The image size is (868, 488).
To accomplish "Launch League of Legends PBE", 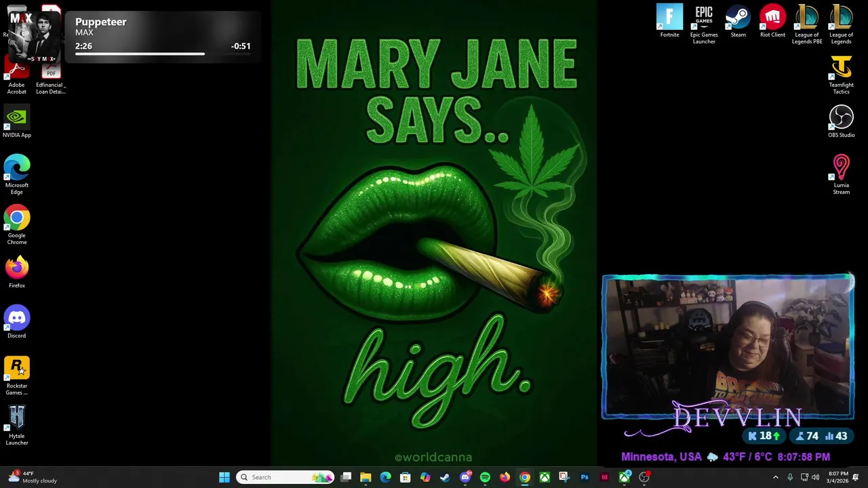I will tap(807, 24).
